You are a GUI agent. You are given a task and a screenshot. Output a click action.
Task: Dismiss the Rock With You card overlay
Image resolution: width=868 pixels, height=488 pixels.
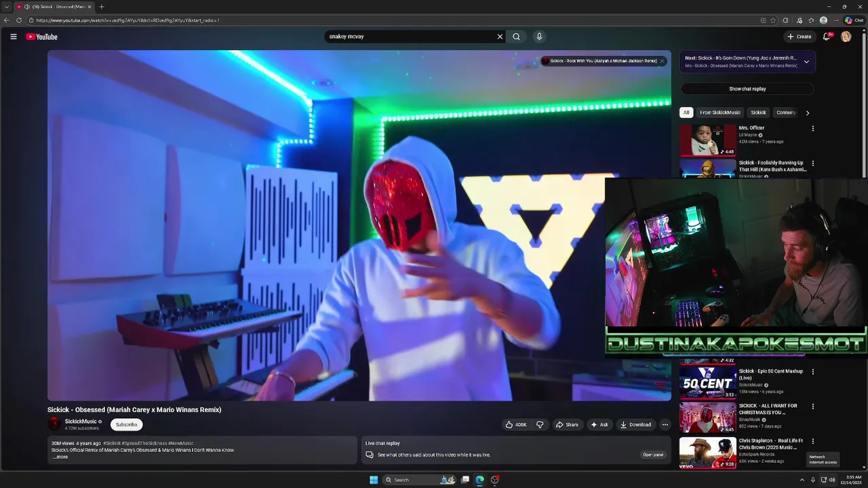pyautogui.click(x=663, y=61)
